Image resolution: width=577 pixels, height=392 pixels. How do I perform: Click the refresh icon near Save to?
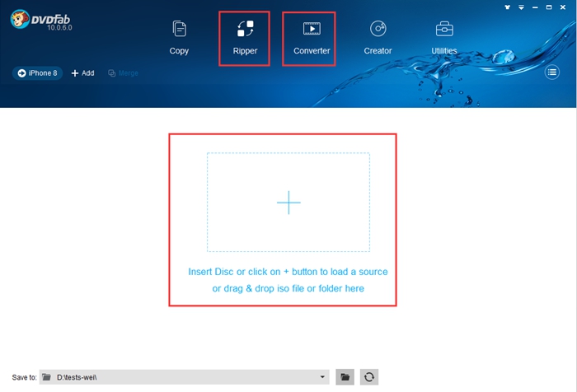pos(369,377)
